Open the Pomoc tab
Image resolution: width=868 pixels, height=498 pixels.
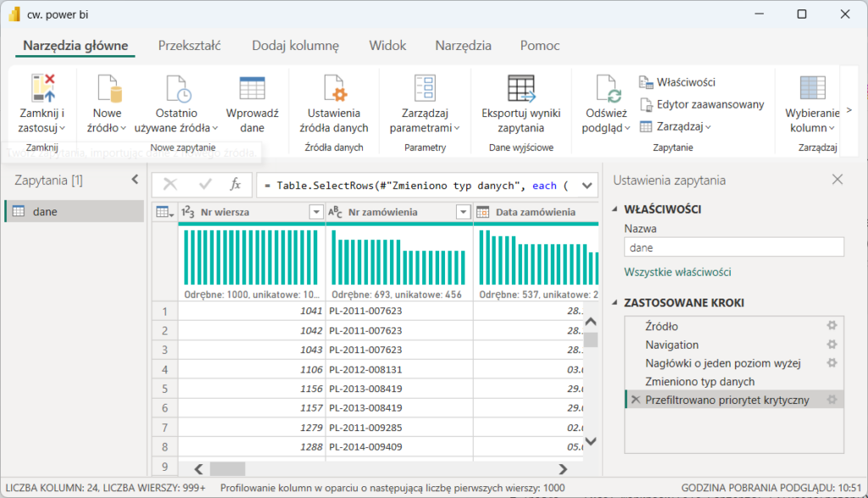point(540,46)
